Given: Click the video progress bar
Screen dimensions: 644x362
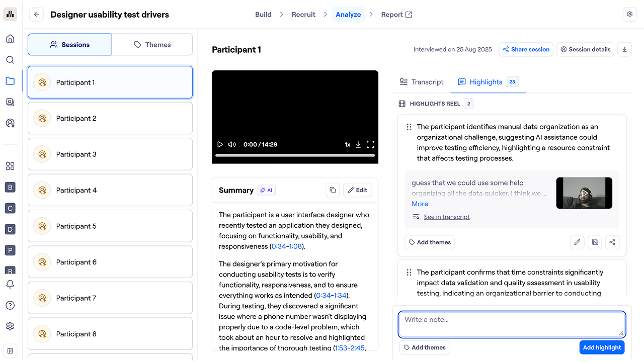Looking at the screenshot, I should (x=295, y=155).
